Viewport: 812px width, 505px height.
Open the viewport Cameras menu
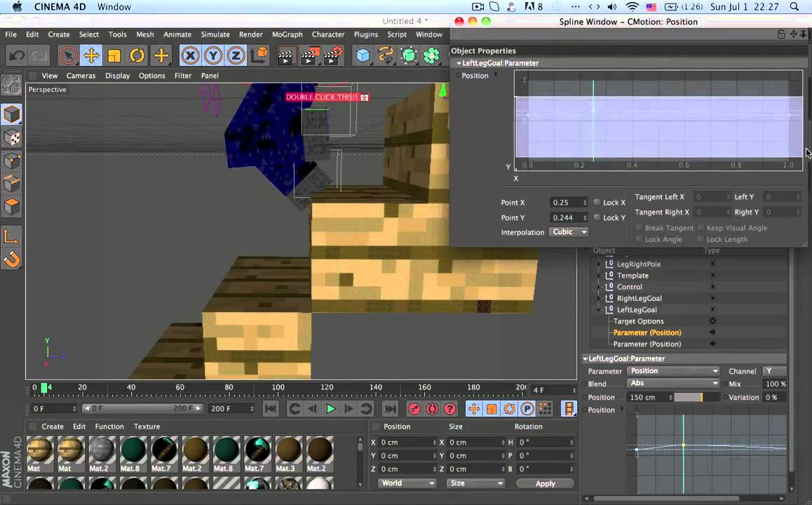81,76
